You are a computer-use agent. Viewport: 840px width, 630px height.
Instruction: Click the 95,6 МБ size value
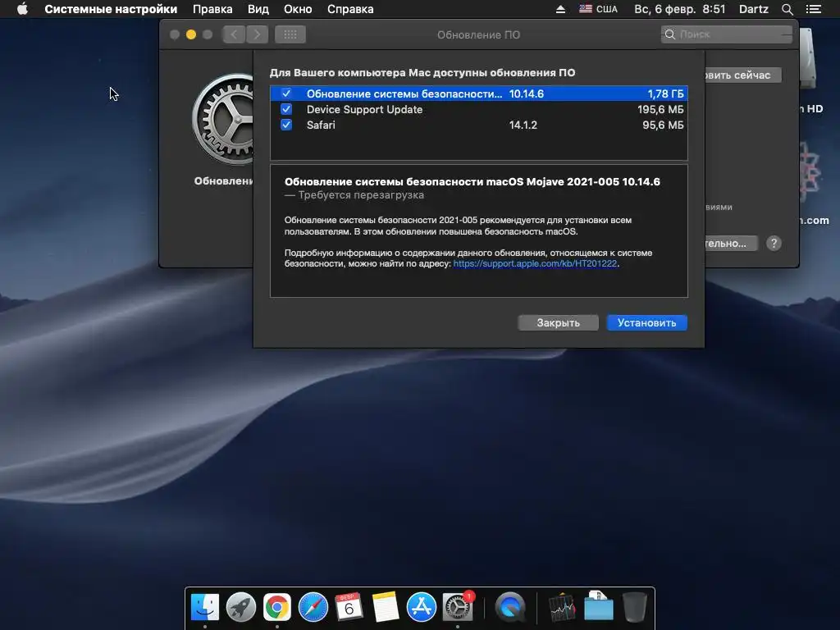tap(663, 125)
